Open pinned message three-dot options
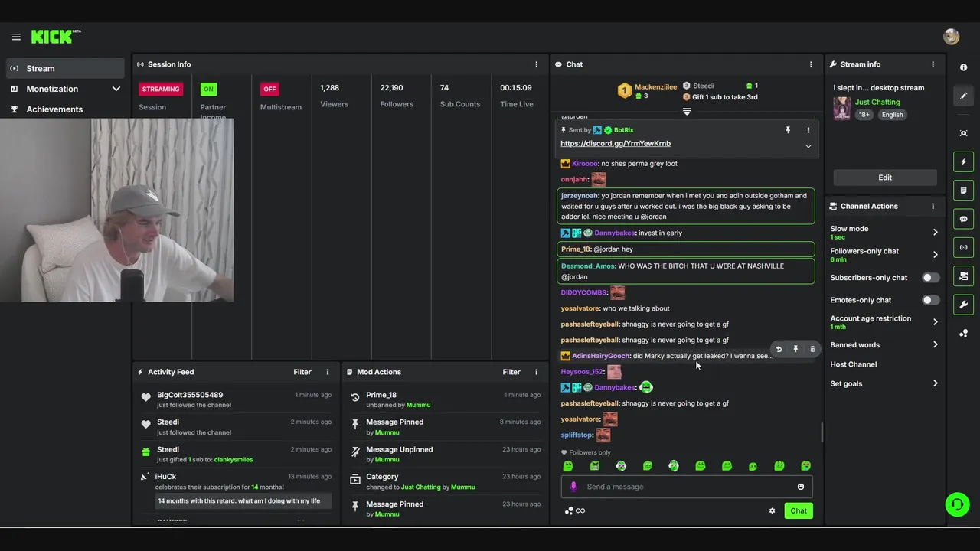Viewport: 980px width, 551px height. pos(808,130)
